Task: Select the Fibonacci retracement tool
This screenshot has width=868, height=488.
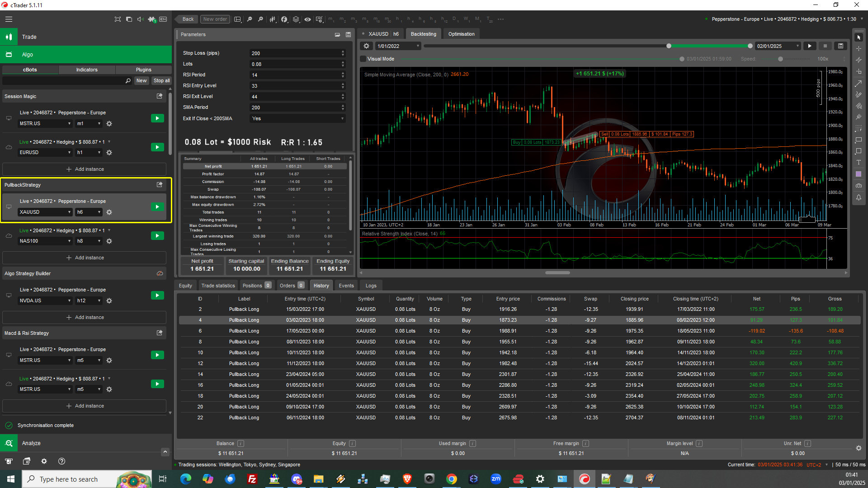Action: pyautogui.click(x=859, y=129)
